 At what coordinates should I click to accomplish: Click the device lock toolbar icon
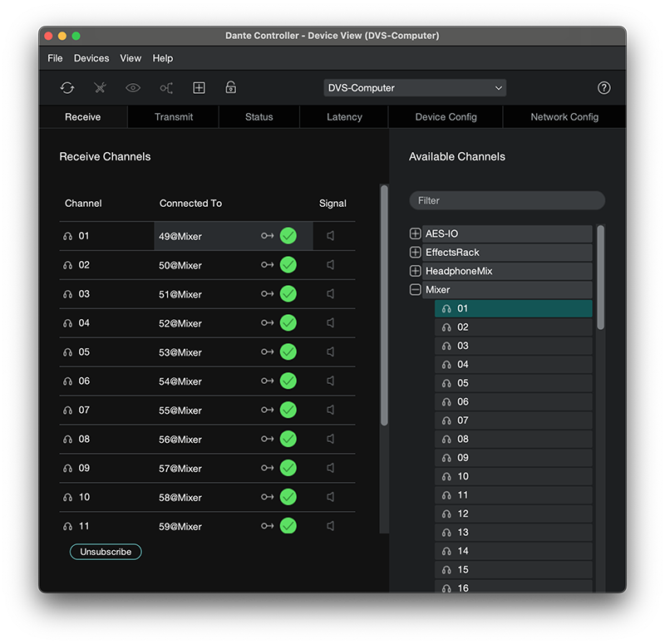pos(231,87)
